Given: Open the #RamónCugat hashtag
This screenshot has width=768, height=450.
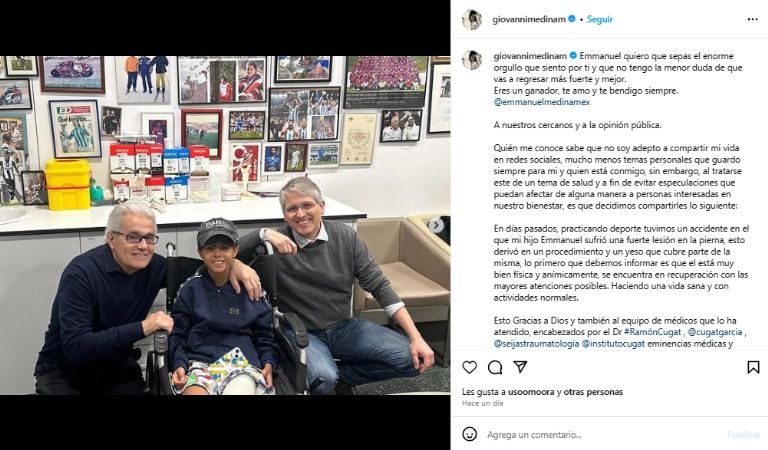Looking at the screenshot, I should (652, 332).
